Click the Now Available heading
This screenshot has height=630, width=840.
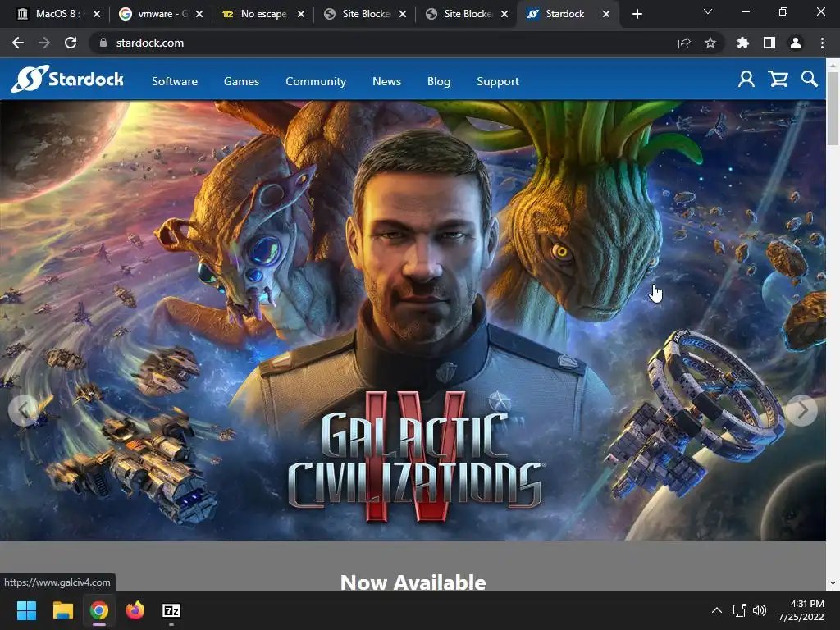click(x=413, y=582)
